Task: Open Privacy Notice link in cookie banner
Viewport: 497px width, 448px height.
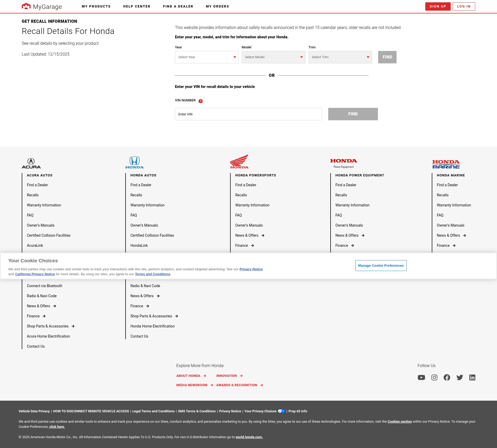Action: coord(251,269)
